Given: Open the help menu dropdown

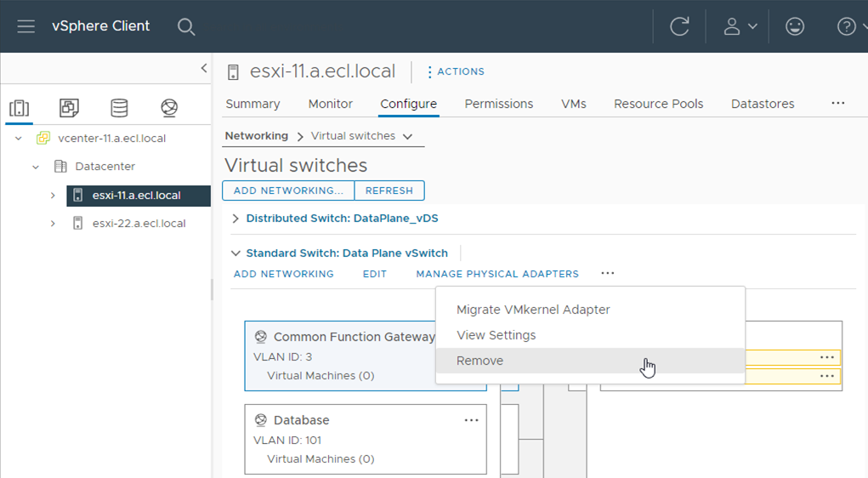Looking at the screenshot, I should [x=851, y=26].
